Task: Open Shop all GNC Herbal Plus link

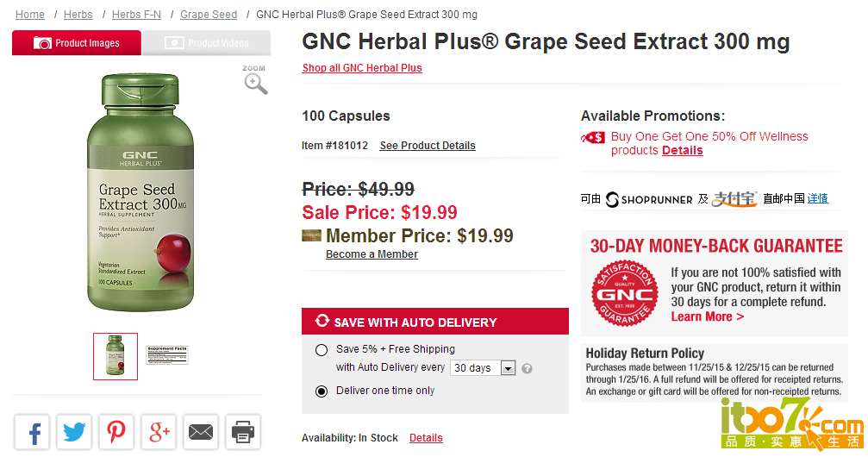Action: [362, 67]
